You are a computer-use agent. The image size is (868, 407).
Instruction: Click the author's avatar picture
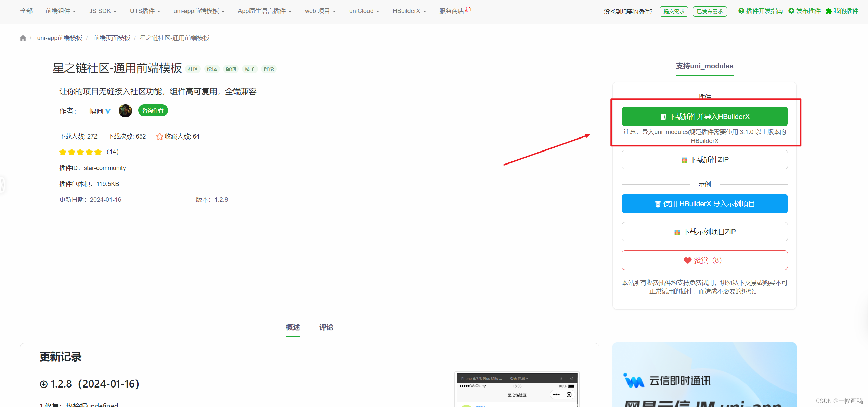coord(125,111)
